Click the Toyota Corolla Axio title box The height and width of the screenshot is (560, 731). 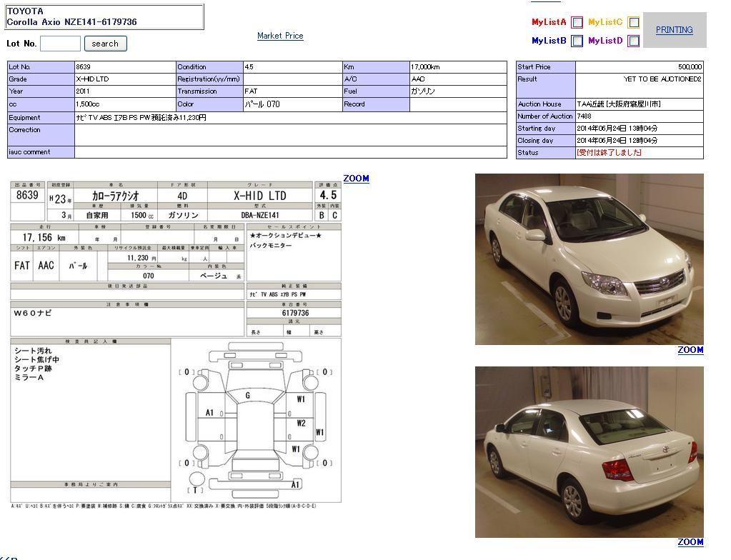(104, 17)
